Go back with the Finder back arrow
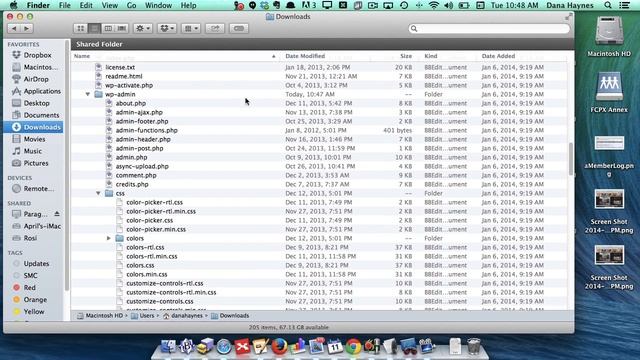The width and height of the screenshot is (640, 360). click(14, 29)
